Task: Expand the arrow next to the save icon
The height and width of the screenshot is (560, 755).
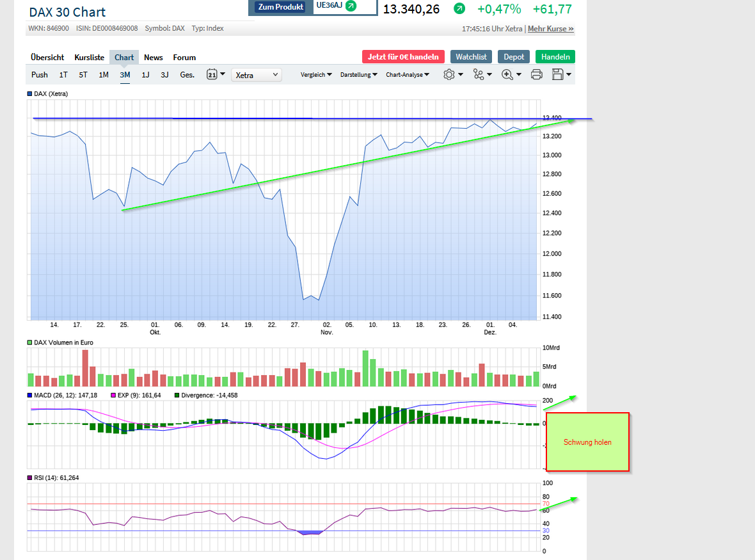Action: tap(569, 74)
